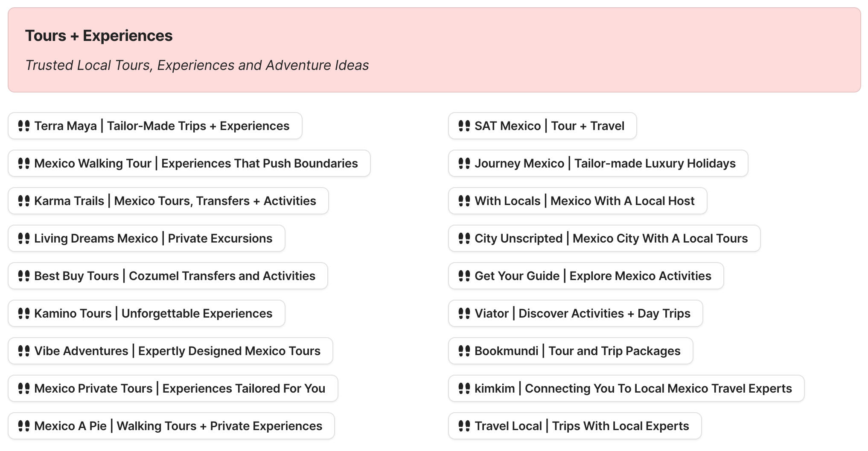
Task: Click the footprints icon beside Viator
Action: click(464, 313)
